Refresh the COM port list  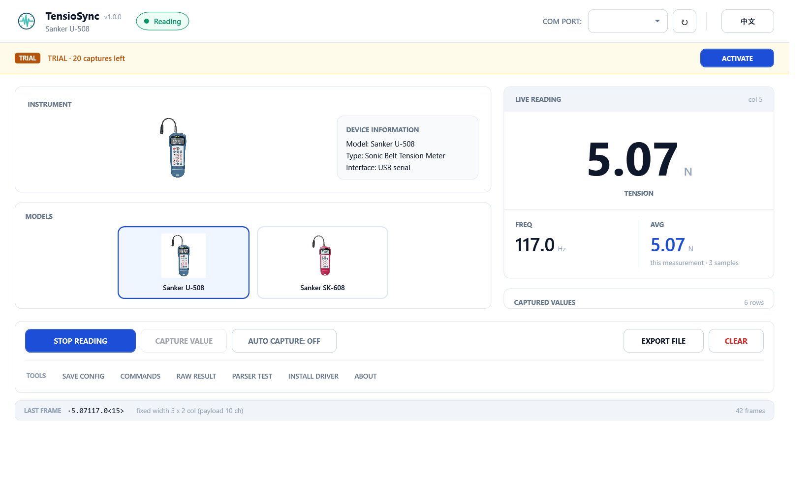[684, 22]
